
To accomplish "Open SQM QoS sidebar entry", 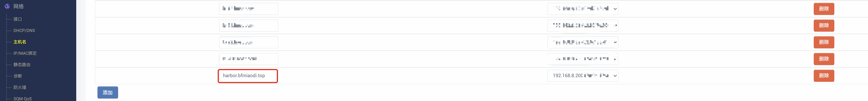I will (x=23, y=99).
